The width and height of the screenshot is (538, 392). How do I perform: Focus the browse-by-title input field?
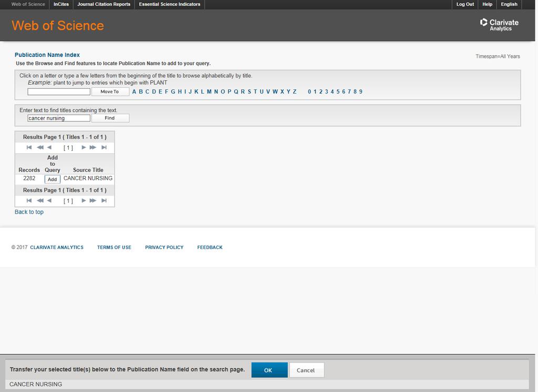(59, 91)
